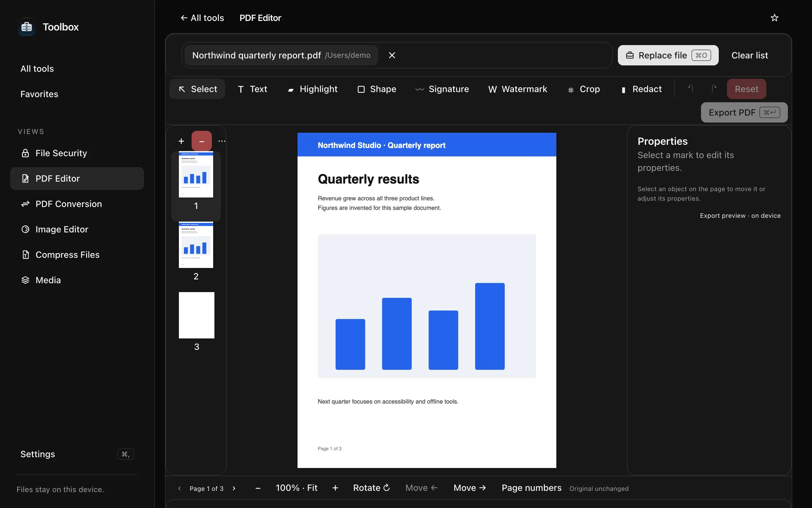
Task: Select the page 2 thumbnail
Action: [x=196, y=245]
